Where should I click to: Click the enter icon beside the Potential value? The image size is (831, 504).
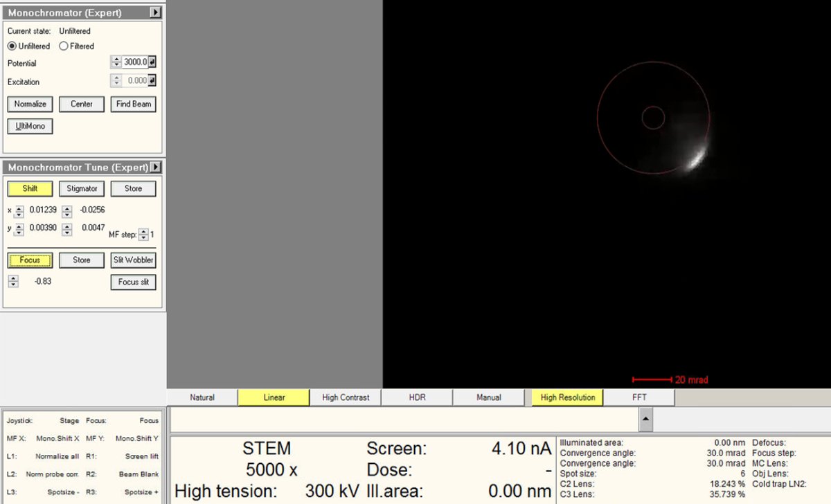[x=153, y=62]
